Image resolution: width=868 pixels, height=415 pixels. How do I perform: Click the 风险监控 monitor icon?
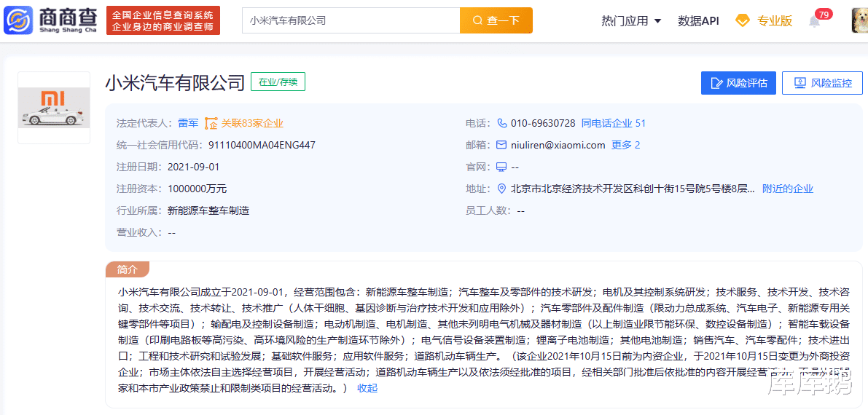coord(800,83)
